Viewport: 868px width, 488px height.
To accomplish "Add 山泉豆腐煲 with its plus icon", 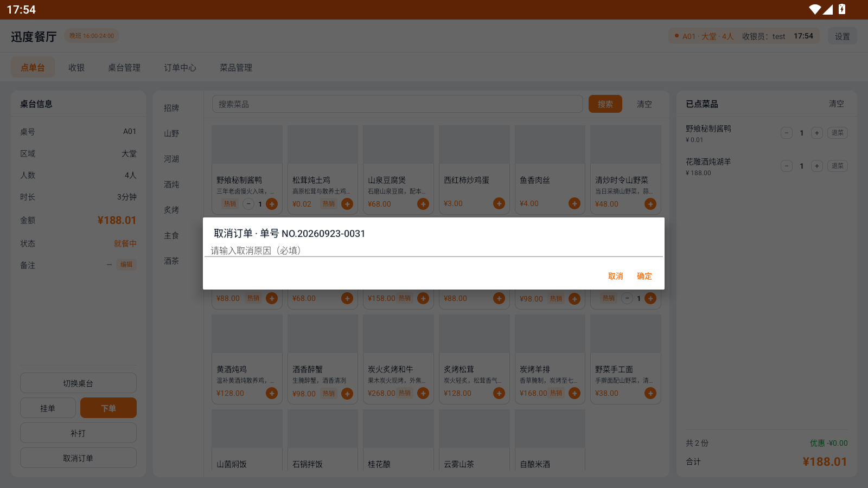I will pos(423,204).
